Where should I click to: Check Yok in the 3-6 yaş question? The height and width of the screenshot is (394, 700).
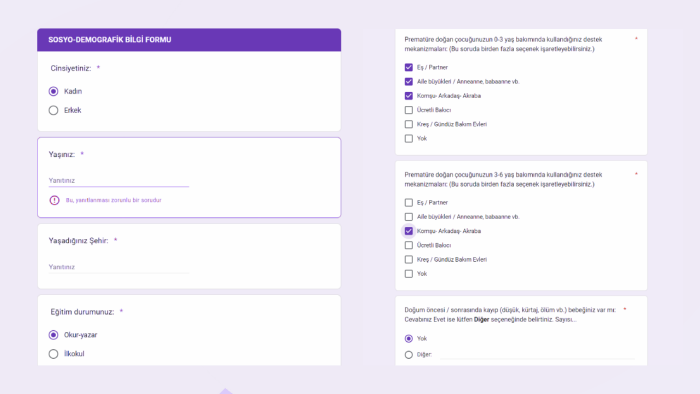409,274
